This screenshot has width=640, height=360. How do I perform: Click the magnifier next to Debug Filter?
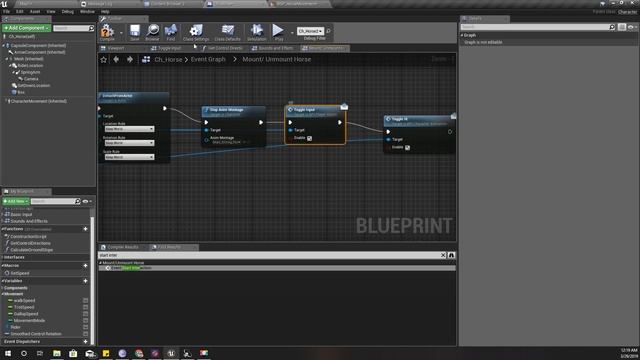329,31
